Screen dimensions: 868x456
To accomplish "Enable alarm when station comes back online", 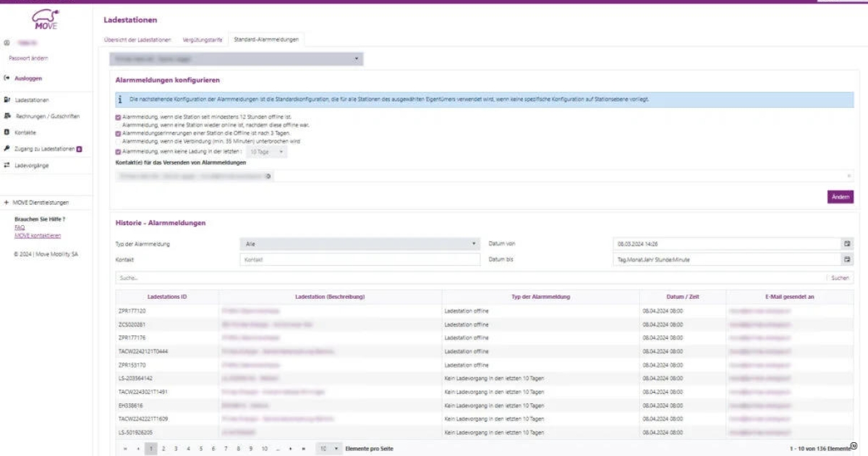I will tap(118, 127).
